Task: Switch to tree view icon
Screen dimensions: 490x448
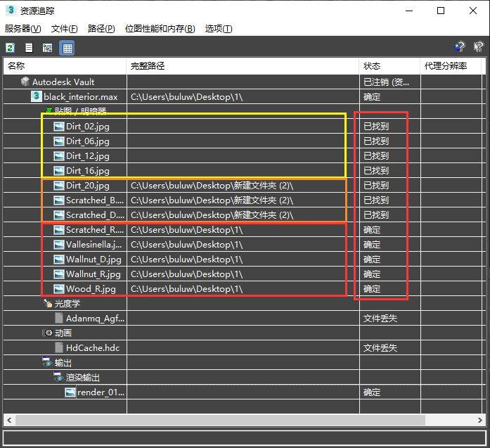Action: click(x=48, y=48)
